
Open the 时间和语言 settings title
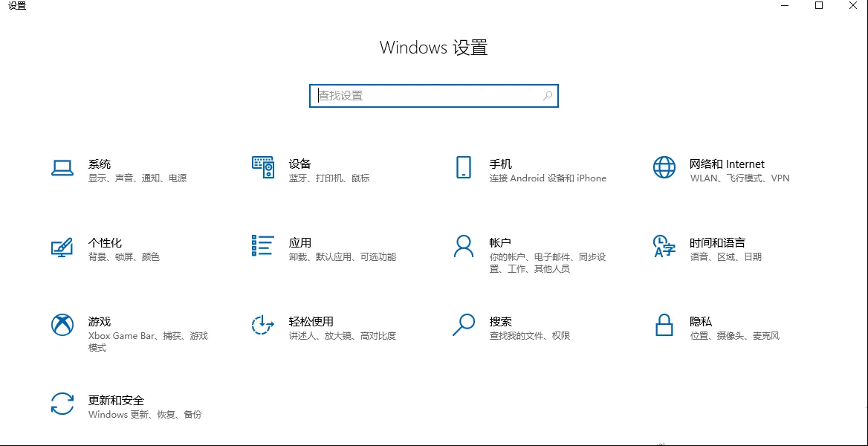pyautogui.click(x=717, y=242)
